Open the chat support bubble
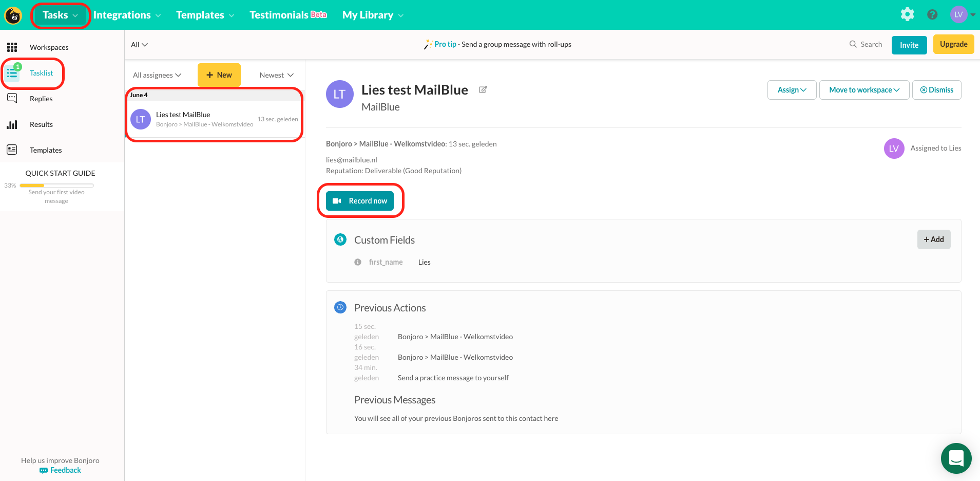 pyautogui.click(x=956, y=458)
